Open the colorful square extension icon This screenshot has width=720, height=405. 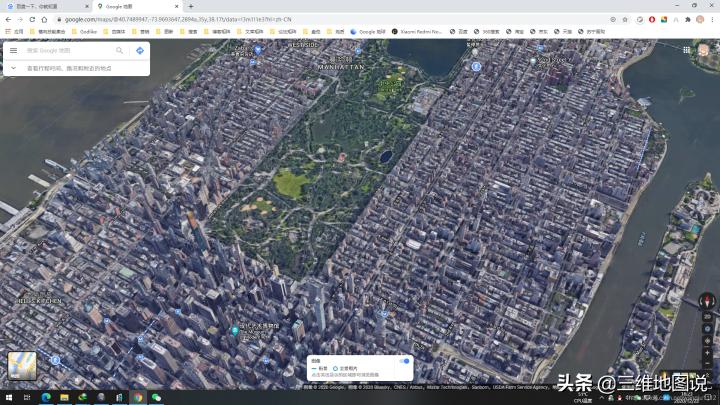[x=664, y=19]
